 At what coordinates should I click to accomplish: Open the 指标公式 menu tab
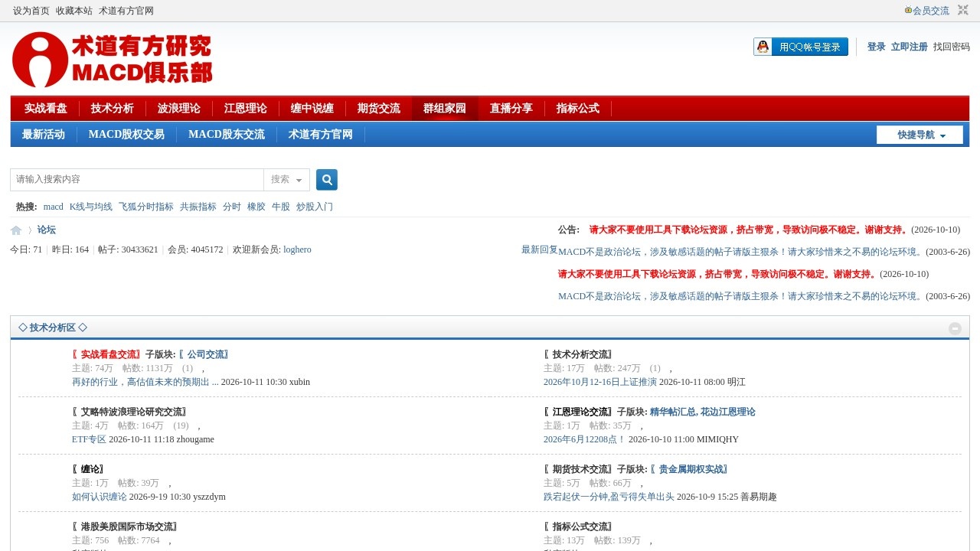[578, 109]
